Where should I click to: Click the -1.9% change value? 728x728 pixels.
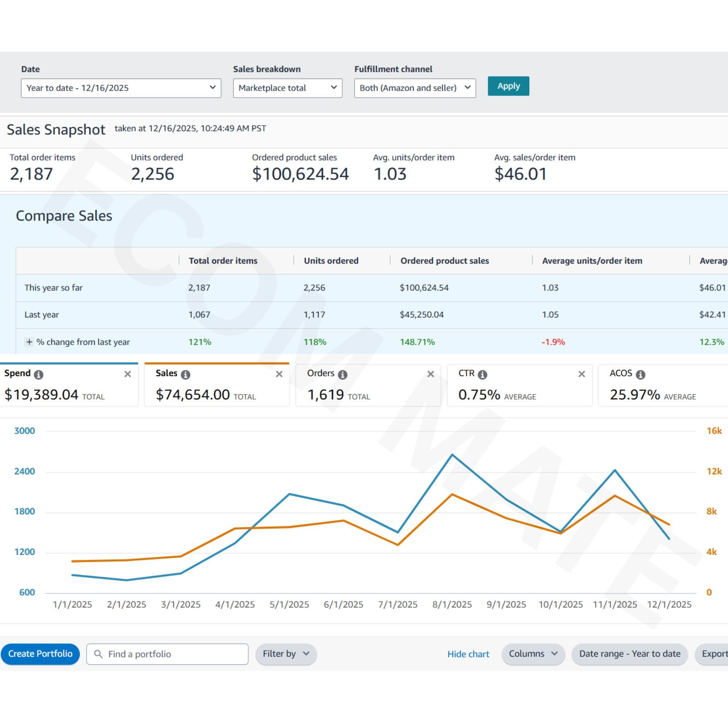coord(553,342)
